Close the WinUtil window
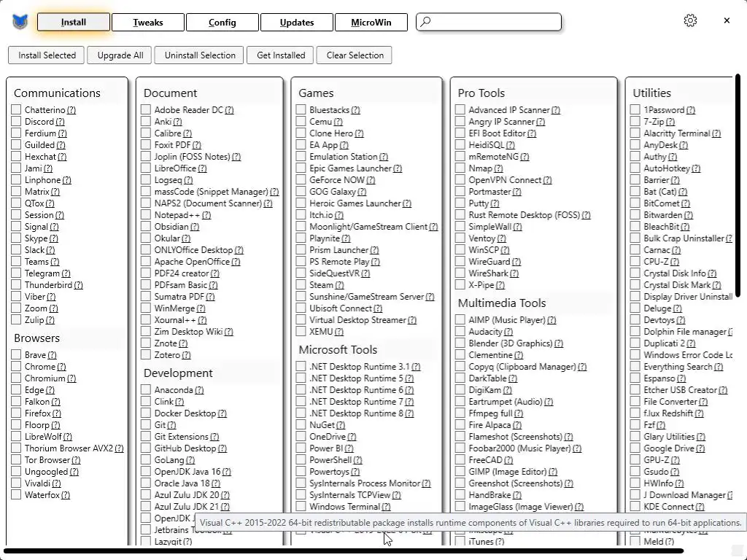The image size is (747, 560). [x=727, y=20]
